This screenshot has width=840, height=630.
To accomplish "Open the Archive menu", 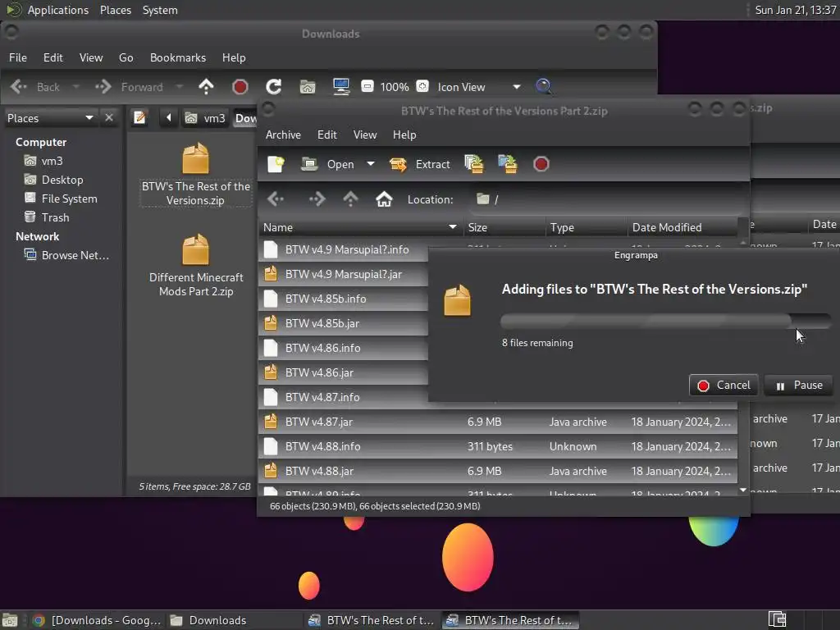I will click(x=283, y=135).
